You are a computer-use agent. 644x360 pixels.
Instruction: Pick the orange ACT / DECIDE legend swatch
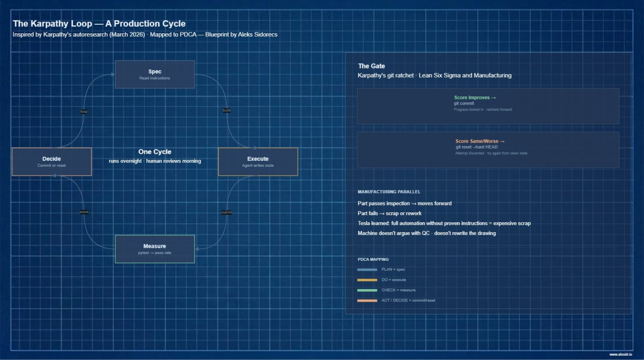(x=367, y=301)
